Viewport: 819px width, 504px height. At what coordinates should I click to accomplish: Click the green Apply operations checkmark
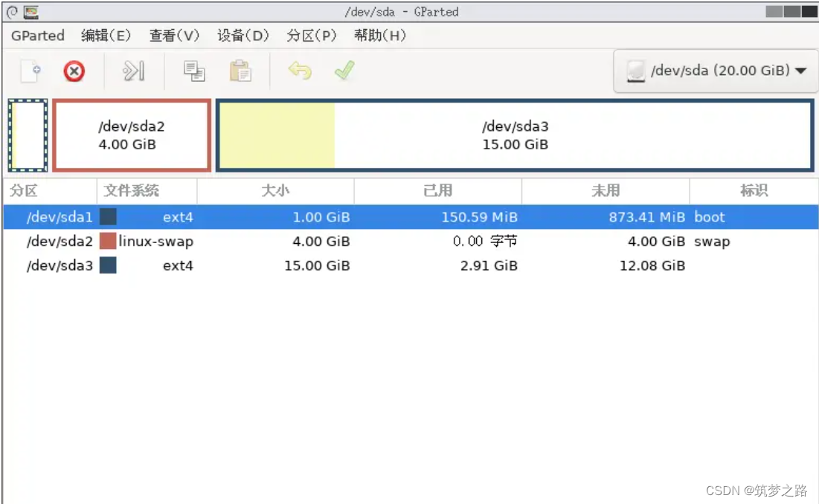(344, 71)
